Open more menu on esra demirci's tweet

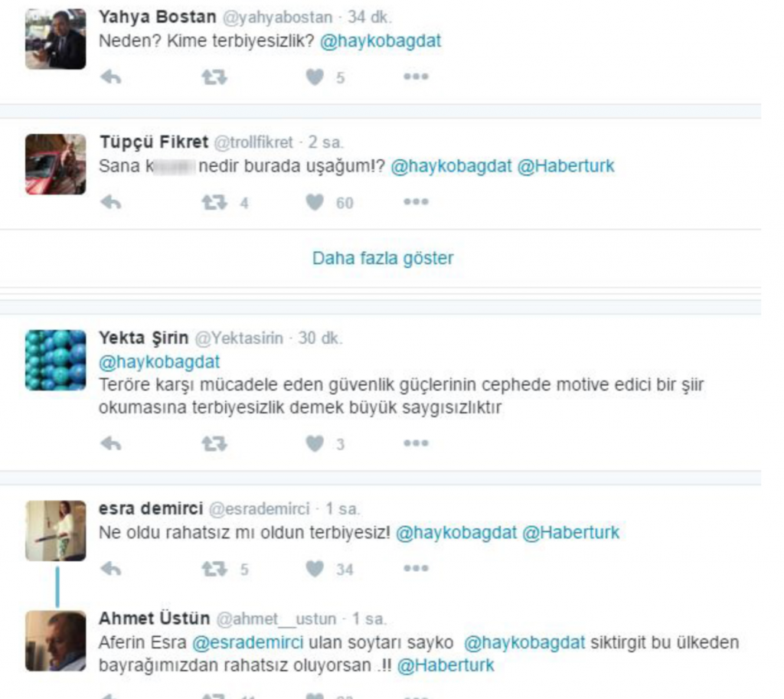pos(416,567)
